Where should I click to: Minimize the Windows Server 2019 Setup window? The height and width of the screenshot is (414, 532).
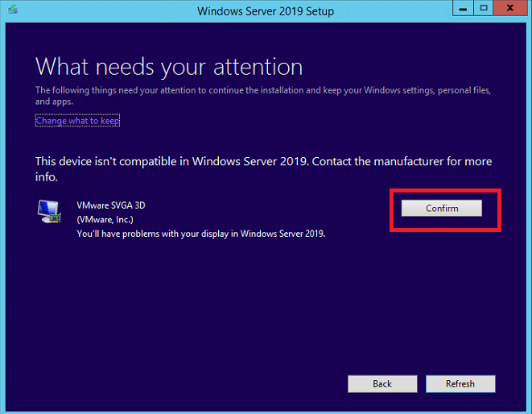point(463,8)
